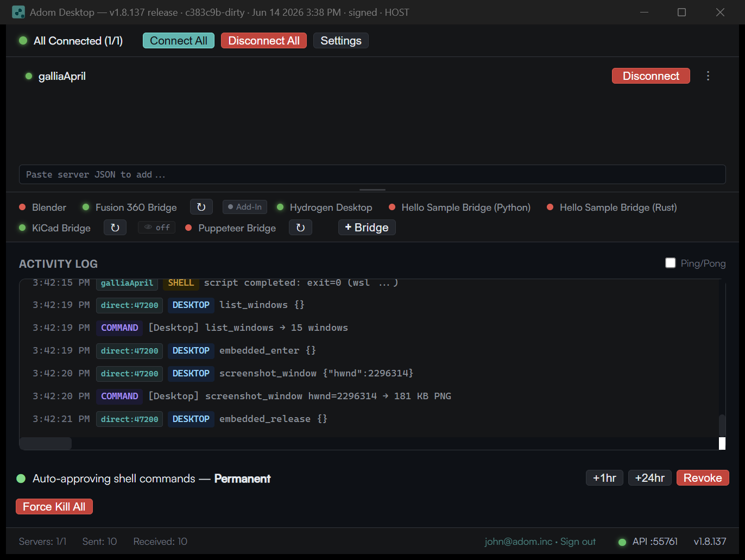This screenshot has height=560, width=745.
Task: Click the Sign out link
Action: pos(578,542)
